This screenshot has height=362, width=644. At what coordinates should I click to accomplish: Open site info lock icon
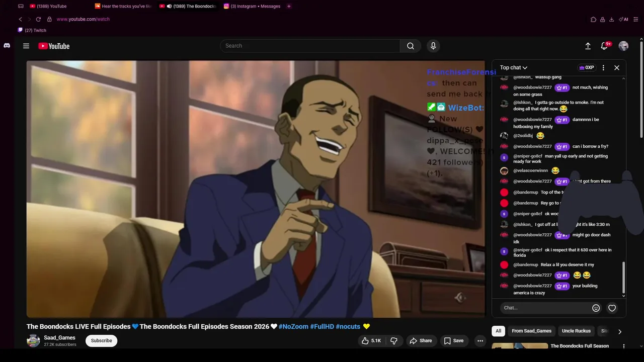[x=49, y=19]
